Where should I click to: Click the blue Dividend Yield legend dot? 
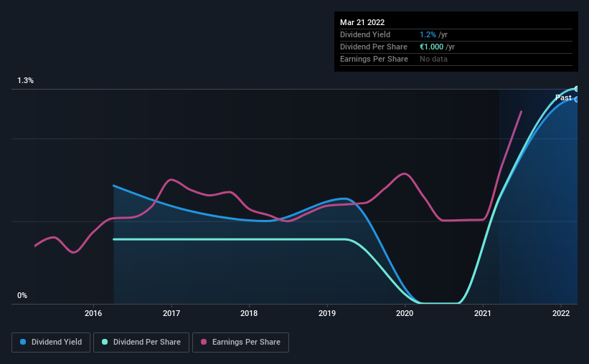tap(23, 342)
